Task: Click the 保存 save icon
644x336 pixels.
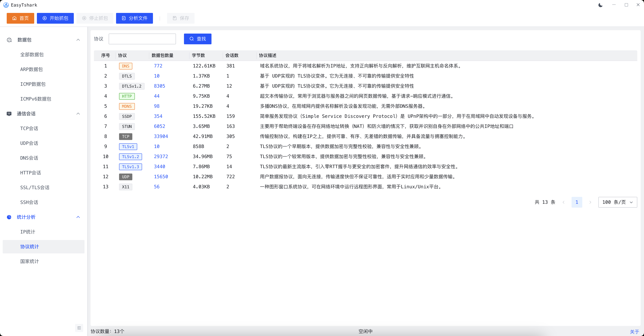Action: click(174, 18)
